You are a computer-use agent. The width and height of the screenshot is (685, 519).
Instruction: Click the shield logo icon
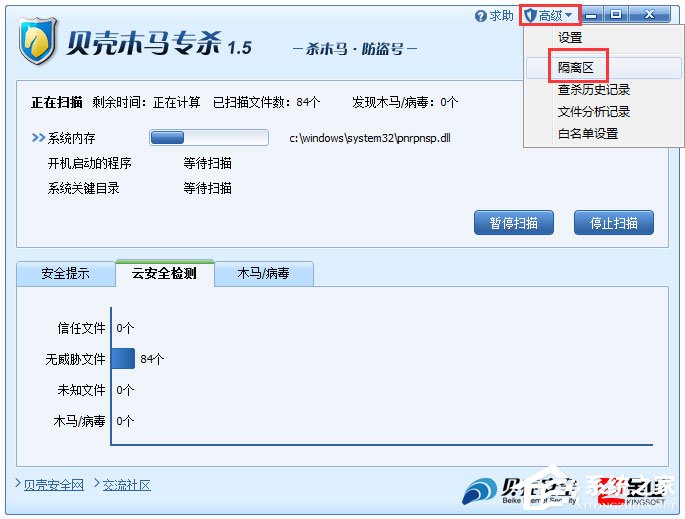pos(38,42)
